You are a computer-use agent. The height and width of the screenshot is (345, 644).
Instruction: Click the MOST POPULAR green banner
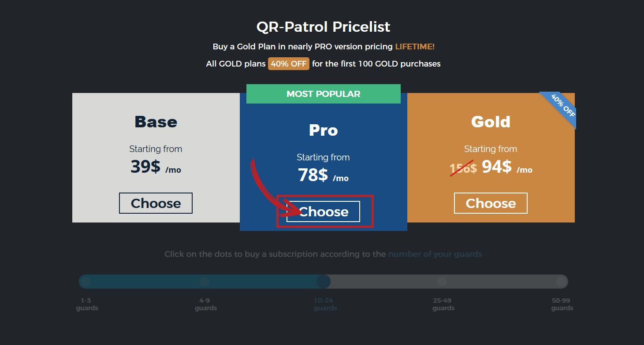coord(323,94)
